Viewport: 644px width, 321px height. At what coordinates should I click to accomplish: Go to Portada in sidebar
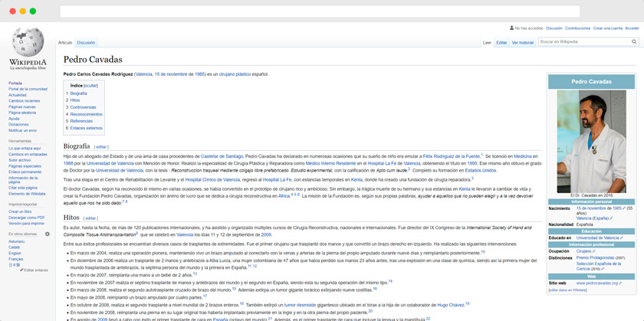(15, 84)
